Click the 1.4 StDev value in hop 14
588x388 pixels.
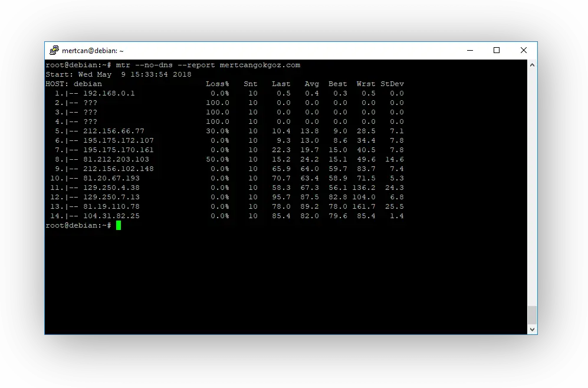(397, 216)
